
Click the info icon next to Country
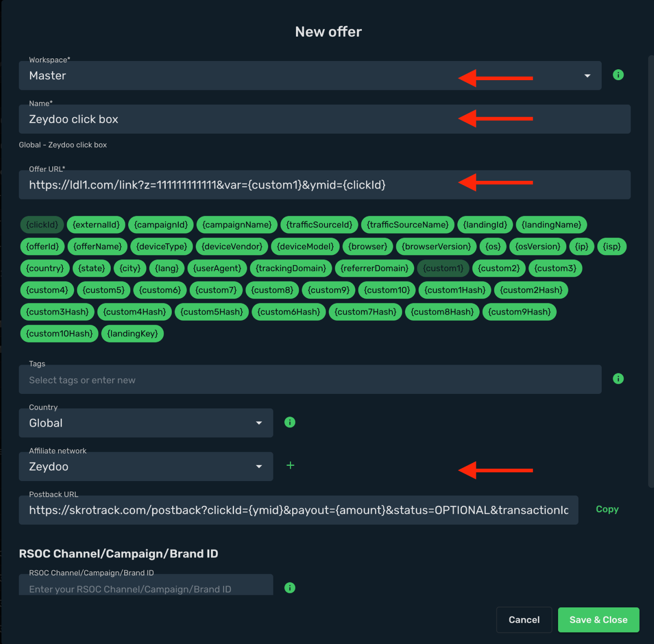pyautogui.click(x=290, y=422)
